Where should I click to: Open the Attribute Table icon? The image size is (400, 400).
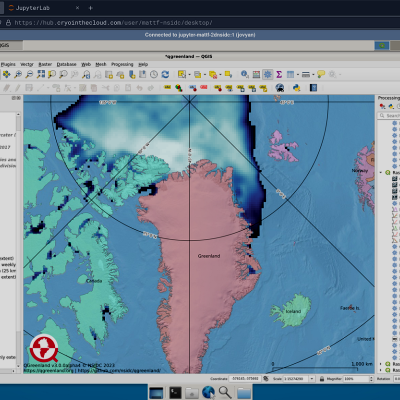click(x=291, y=74)
